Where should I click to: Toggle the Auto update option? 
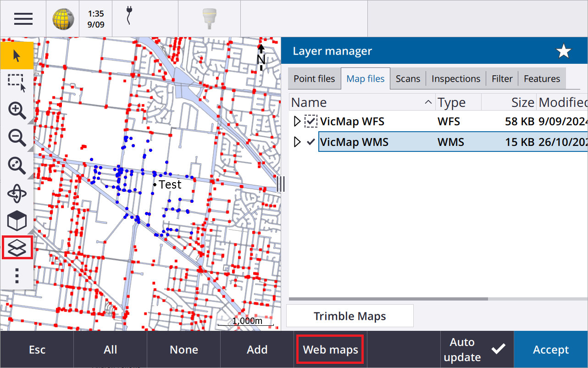point(477,350)
